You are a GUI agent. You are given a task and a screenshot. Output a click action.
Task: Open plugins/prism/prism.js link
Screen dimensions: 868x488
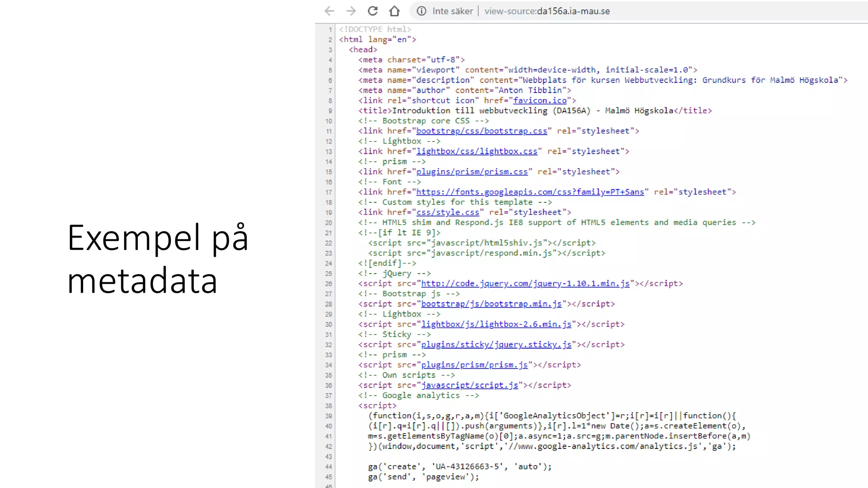474,365
